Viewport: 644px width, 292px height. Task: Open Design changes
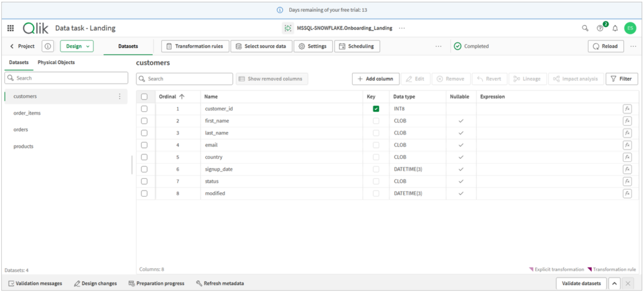point(96,283)
